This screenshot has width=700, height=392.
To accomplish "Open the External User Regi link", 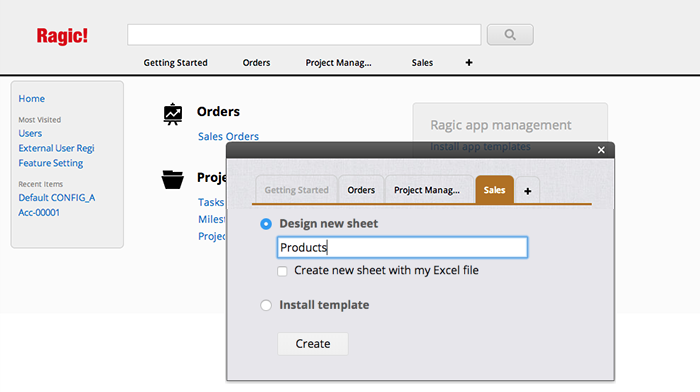I will [x=56, y=148].
